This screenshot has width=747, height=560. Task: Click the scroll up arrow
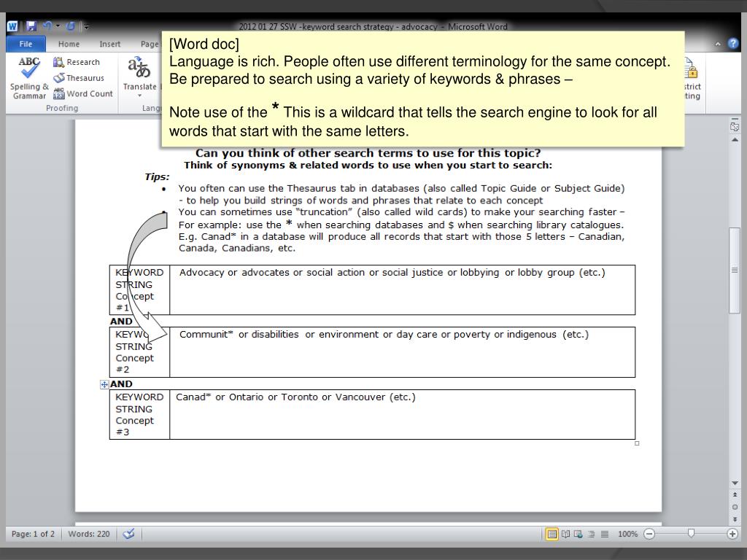coord(735,140)
